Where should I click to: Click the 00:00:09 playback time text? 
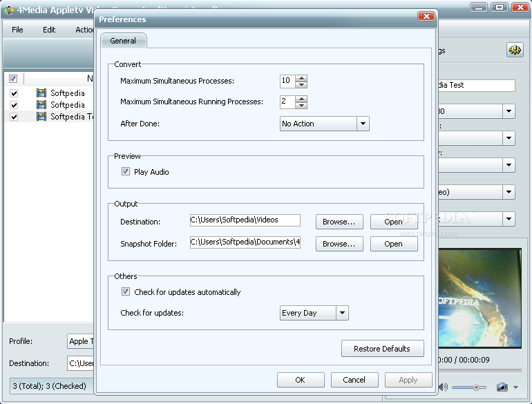tap(475, 360)
